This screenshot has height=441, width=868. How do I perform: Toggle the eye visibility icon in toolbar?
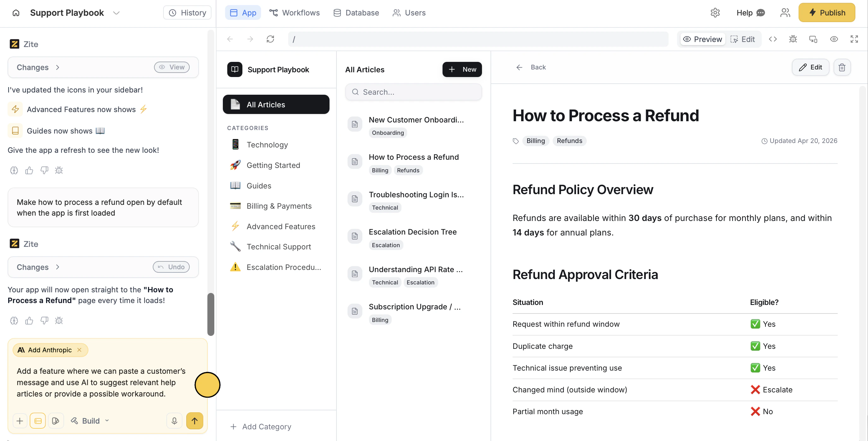(834, 39)
